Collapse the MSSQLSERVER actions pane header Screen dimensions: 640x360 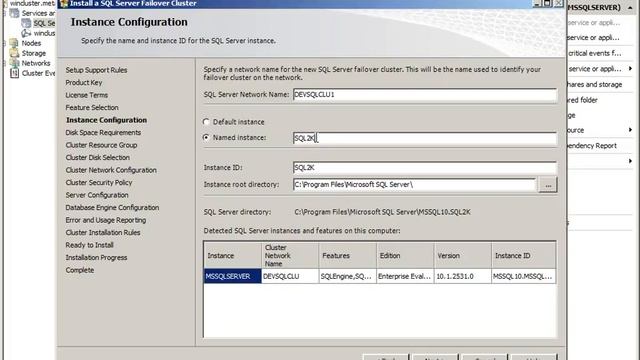(x=631, y=7)
